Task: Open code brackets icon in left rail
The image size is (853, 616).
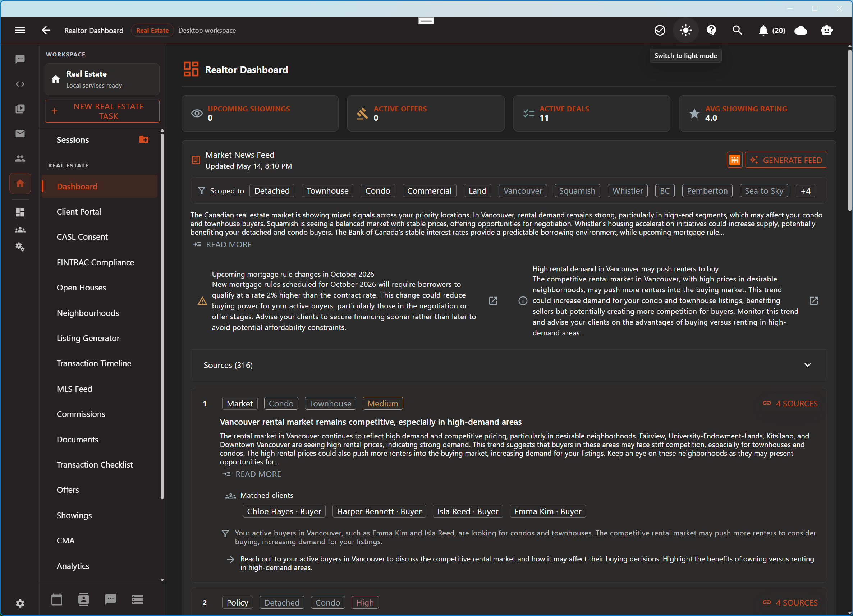Action: (20, 84)
